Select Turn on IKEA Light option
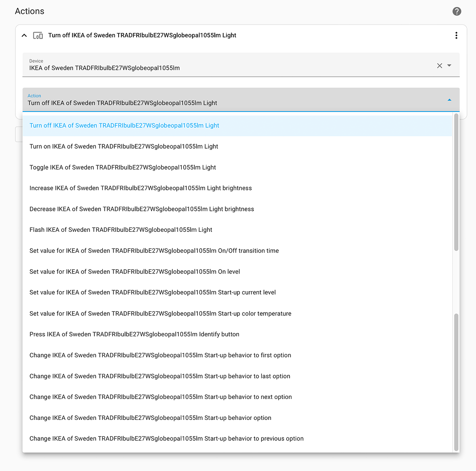The width and height of the screenshot is (476, 471). tap(237, 146)
